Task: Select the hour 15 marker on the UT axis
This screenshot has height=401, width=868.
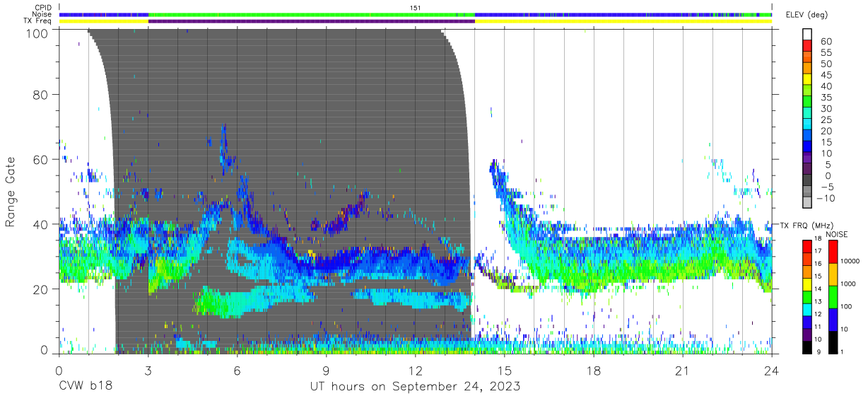Action: (x=505, y=371)
